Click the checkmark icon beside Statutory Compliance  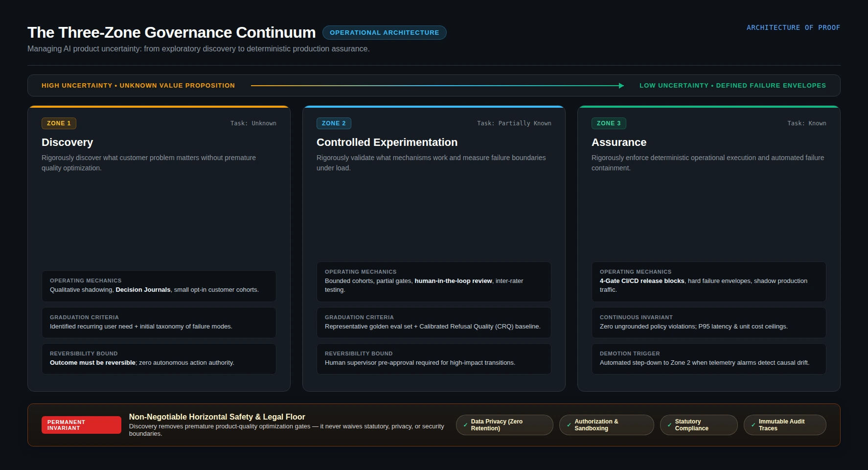tap(669, 425)
